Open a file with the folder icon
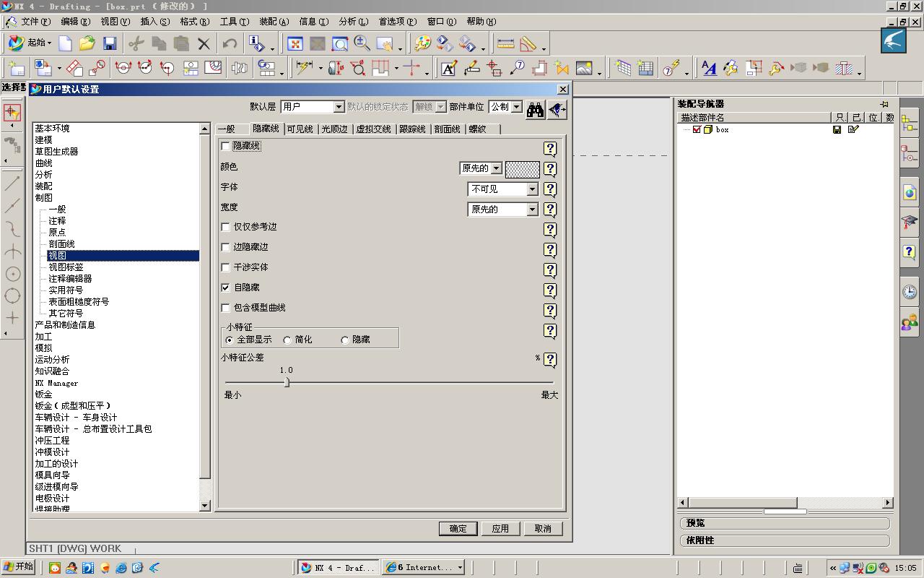This screenshot has height=578, width=924. 87,43
